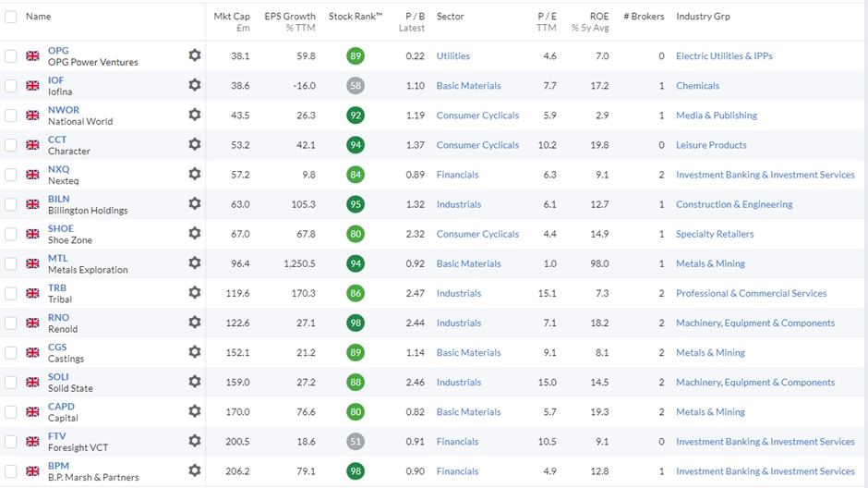Click the gear icon next to Renold

(194, 322)
